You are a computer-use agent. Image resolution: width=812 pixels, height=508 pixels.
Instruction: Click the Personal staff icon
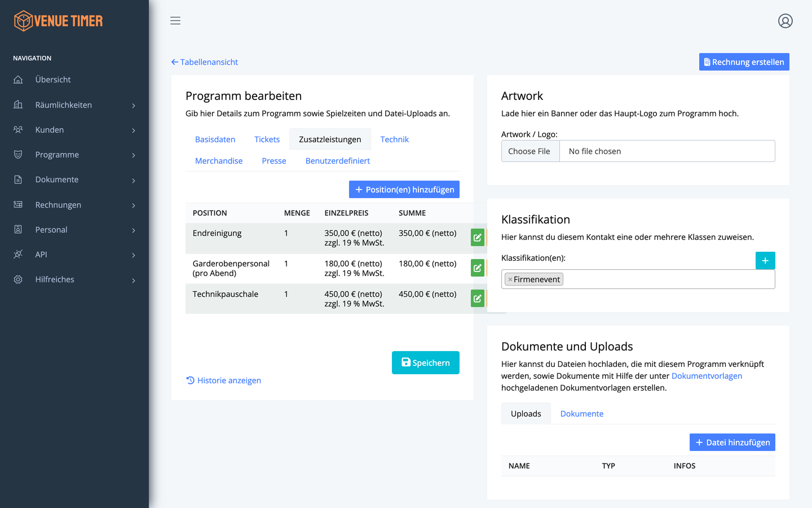[x=18, y=229]
